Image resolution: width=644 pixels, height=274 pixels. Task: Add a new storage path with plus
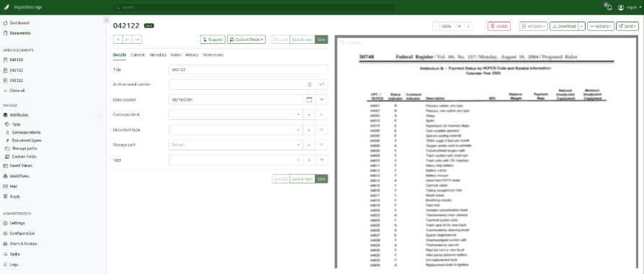click(x=309, y=145)
